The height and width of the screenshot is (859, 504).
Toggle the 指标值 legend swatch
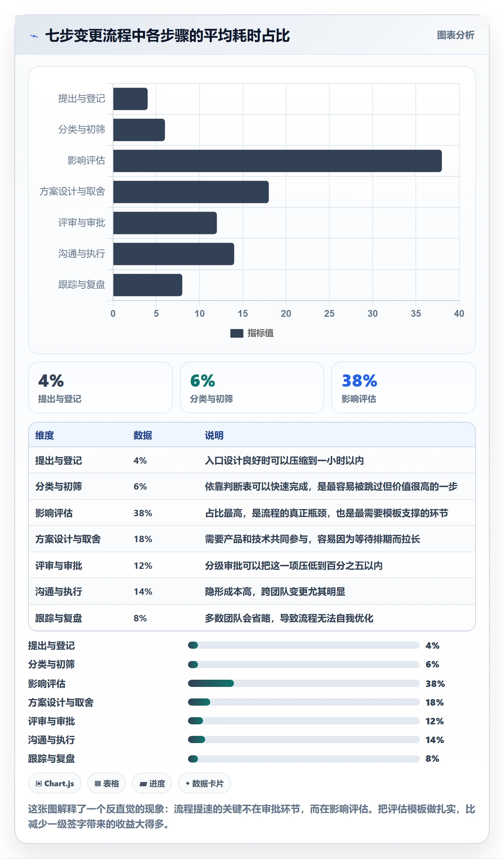237,333
